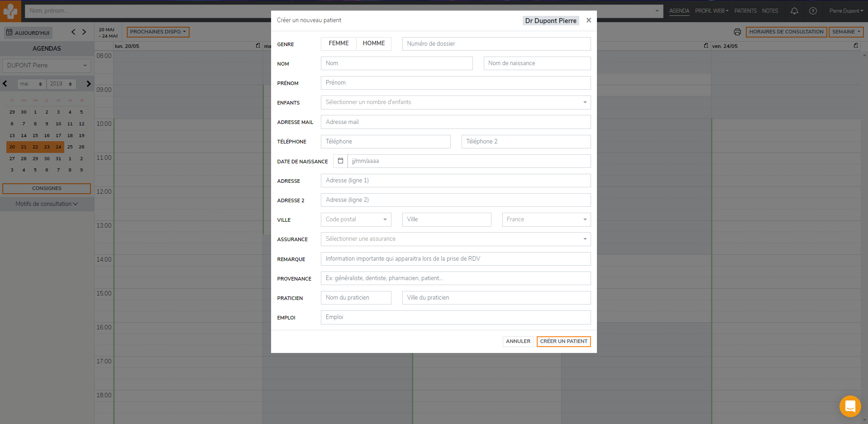
Task: Close the new patient dialog
Action: point(588,20)
